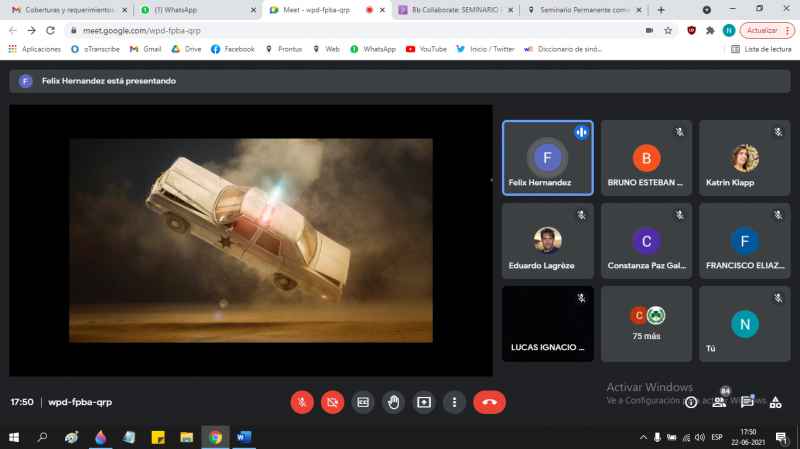Open Word from the taskbar
Screen dimensions: 800x449
point(244,437)
